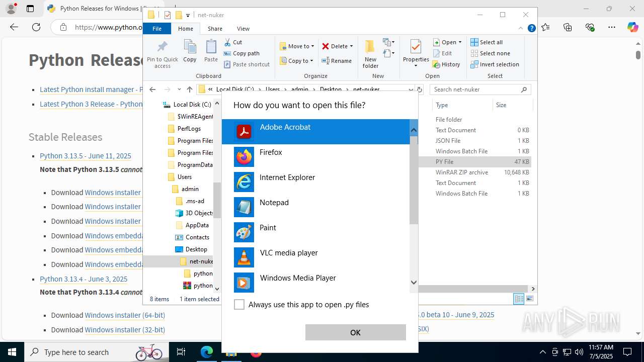Click the Paste ribbon button
Image resolution: width=644 pixels, height=362 pixels.
click(211, 51)
